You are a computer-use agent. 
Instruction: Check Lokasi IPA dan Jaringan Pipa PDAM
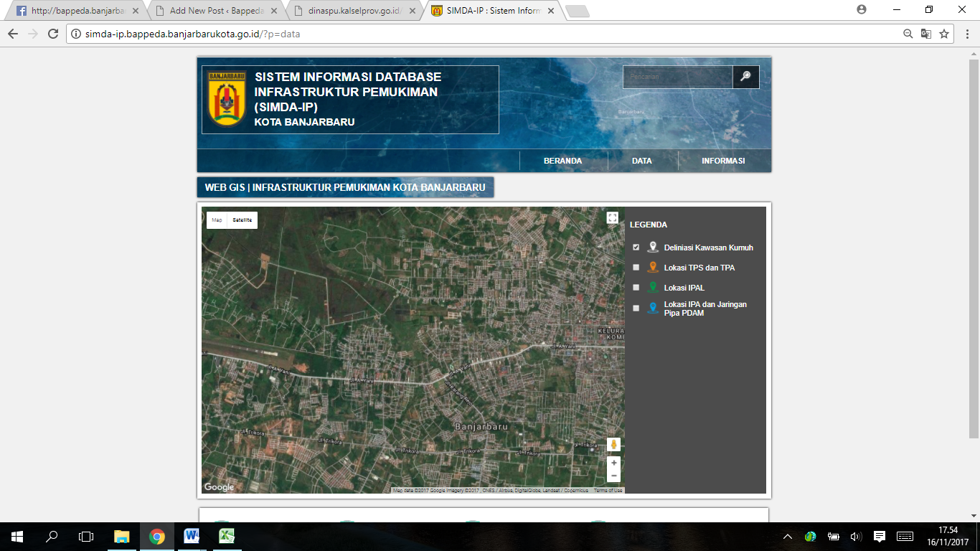(x=636, y=309)
